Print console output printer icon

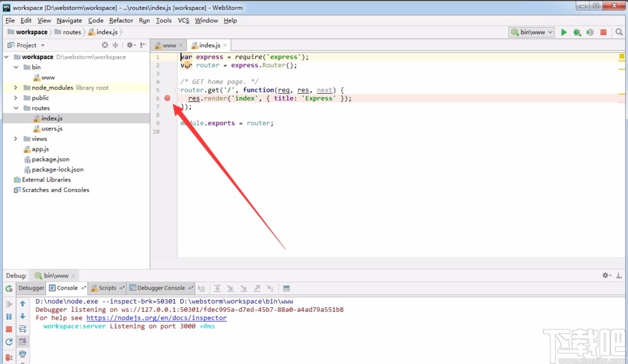[x=23, y=354]
